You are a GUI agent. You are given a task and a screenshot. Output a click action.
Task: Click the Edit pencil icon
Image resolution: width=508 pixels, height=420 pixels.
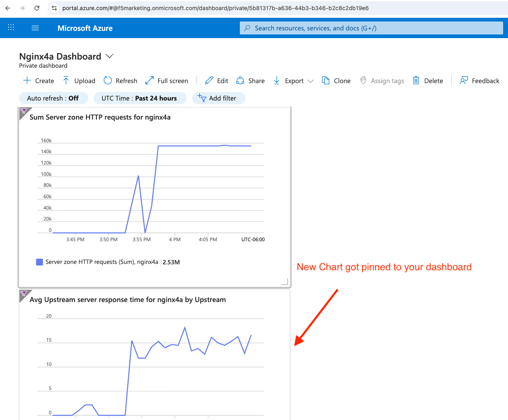click(x=209, y=80)
